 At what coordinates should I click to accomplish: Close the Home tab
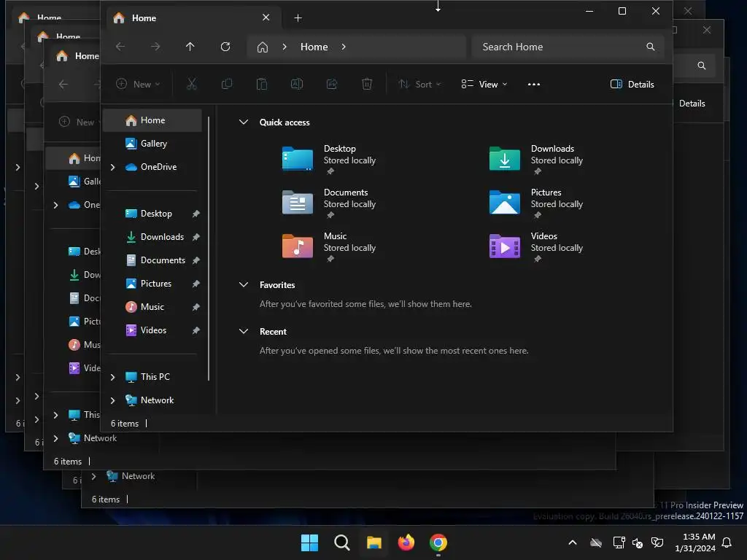tap(266, 17)
